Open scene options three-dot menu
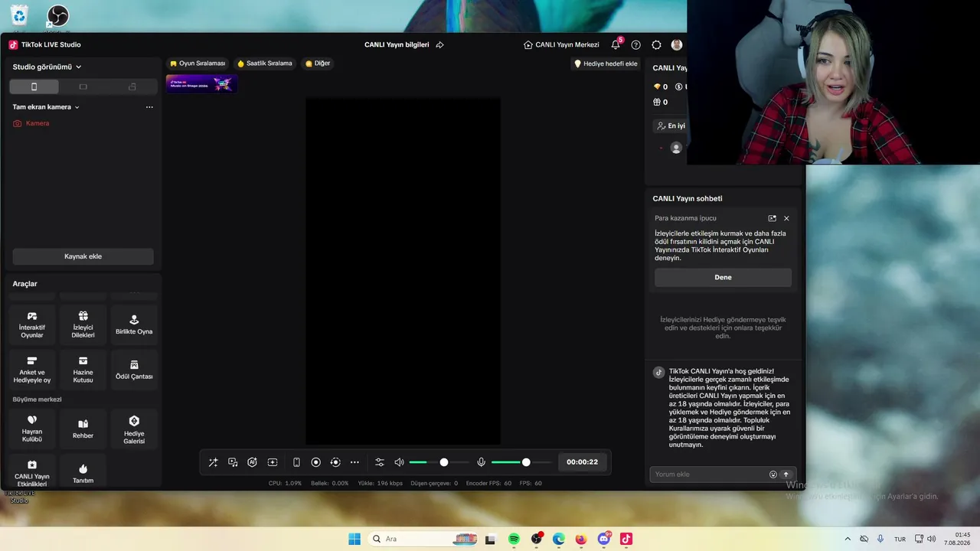 [149, 107]
